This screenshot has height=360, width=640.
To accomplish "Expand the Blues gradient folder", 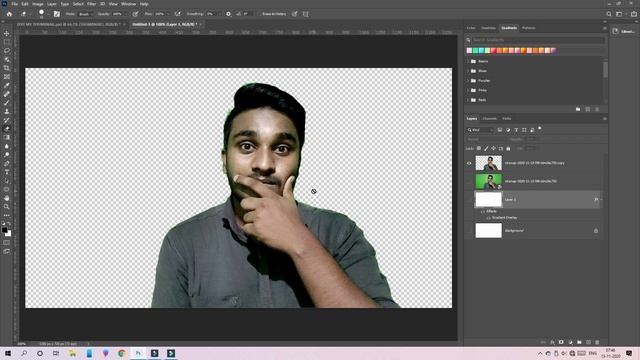I will click(468, 71).
